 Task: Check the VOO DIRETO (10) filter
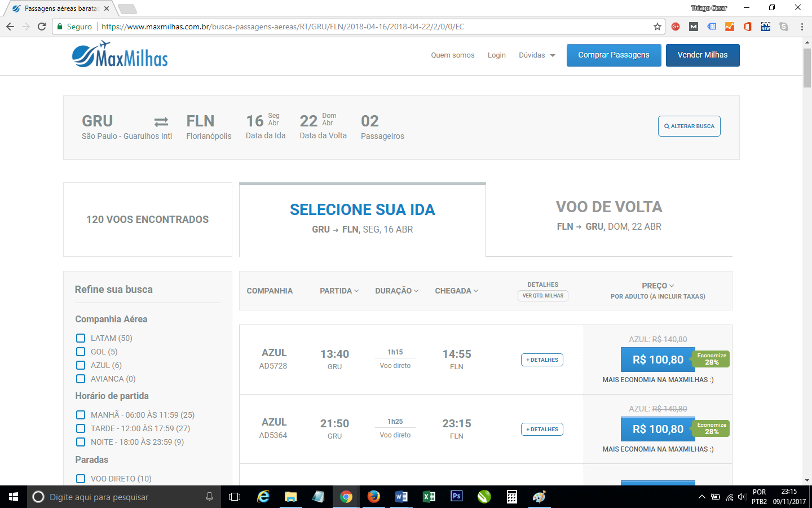81,479
